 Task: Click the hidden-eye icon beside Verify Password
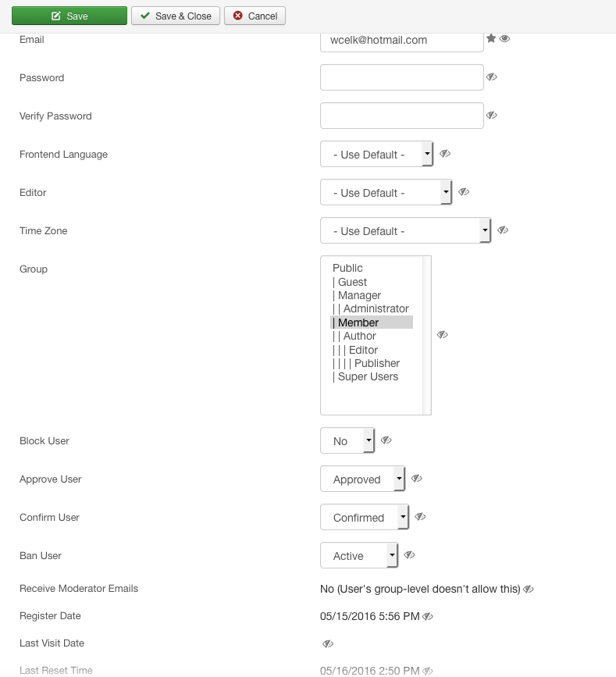click(x=491, y=116)
